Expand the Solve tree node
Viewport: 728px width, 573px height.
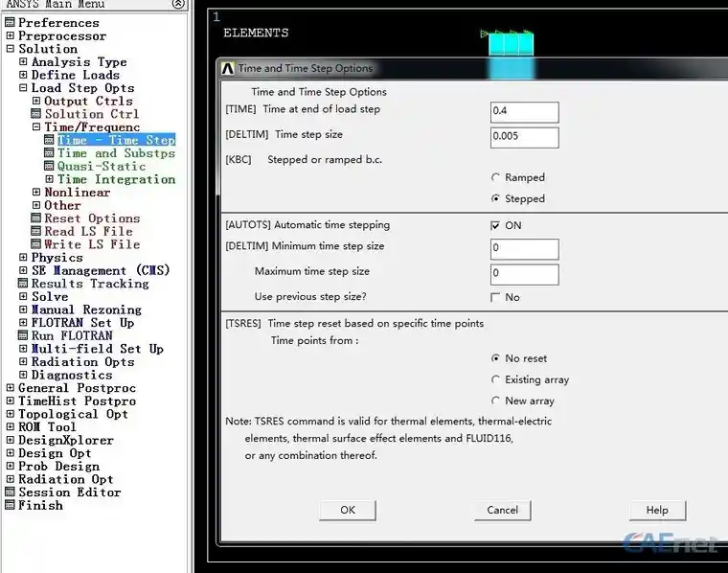(23, 296)
